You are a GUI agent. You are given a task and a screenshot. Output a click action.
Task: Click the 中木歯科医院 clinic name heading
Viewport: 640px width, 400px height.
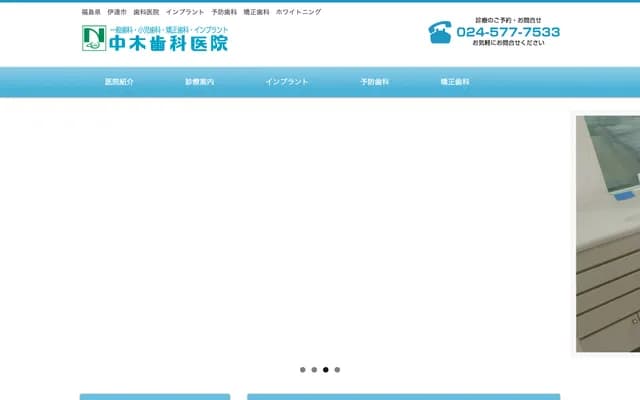coord(169,43)
